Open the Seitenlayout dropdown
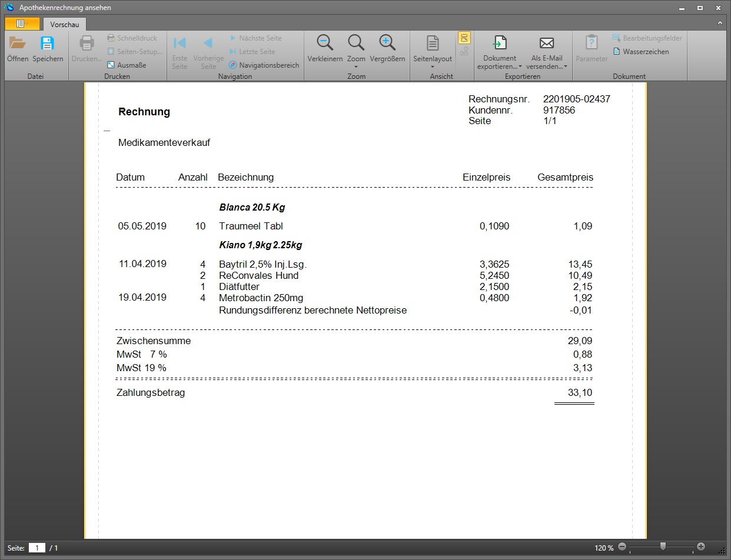 [433, 52]
